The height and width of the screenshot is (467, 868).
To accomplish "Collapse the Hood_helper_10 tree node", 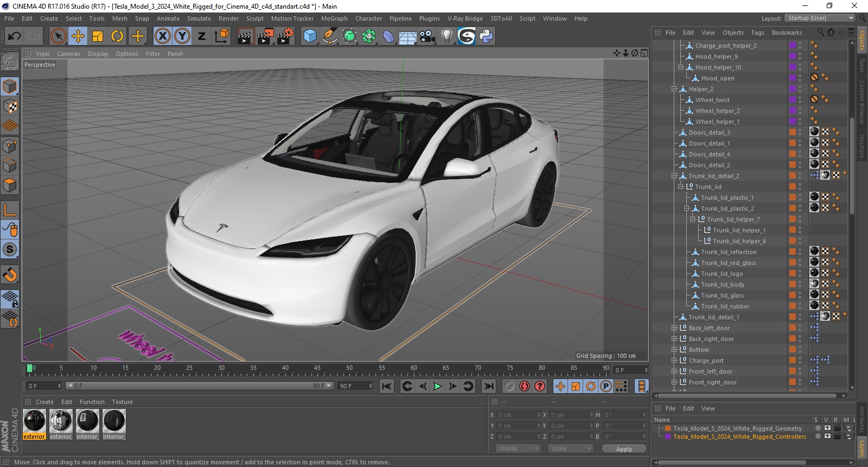I will [x=680, y=67].
